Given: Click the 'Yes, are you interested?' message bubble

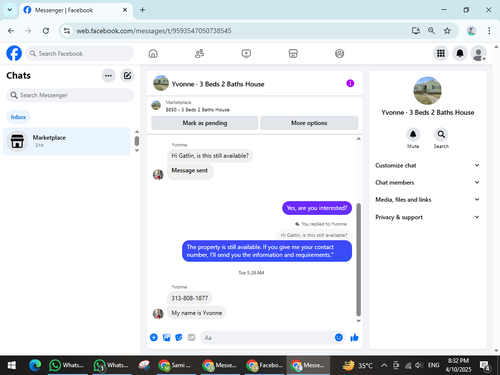Looking at the screenshot, I should 317,208.
